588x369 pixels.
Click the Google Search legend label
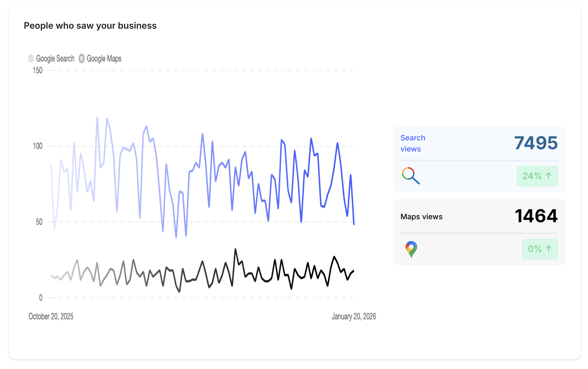[55, 58]
